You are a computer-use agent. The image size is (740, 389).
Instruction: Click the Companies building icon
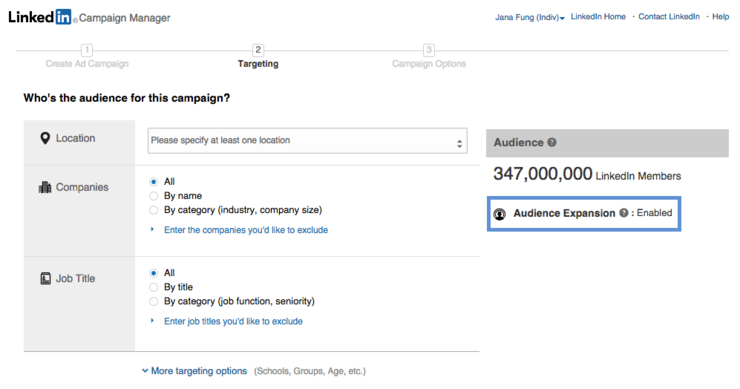[45, 187]
